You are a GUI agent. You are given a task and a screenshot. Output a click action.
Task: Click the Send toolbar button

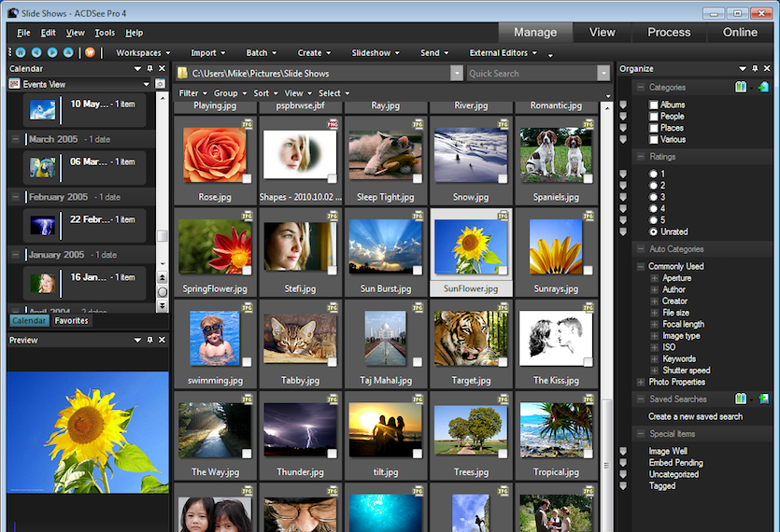click(434, 52)
